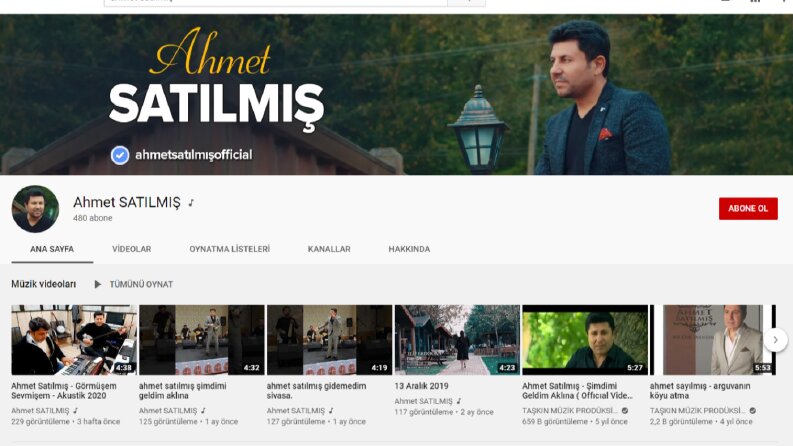Open the 4:32 şimdimi geldim aklına thumbnail
The height and width of the screenshot is (446, 793).
point(202,340)
